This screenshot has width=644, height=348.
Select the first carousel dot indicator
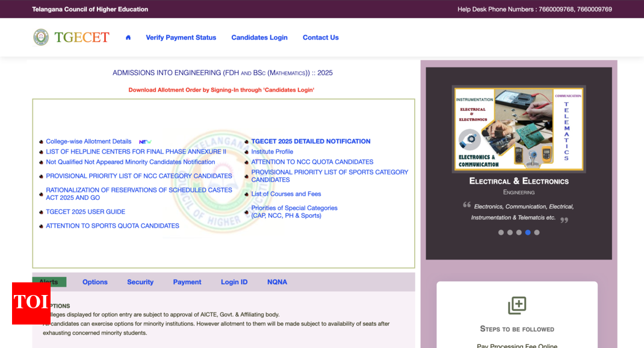501,232
